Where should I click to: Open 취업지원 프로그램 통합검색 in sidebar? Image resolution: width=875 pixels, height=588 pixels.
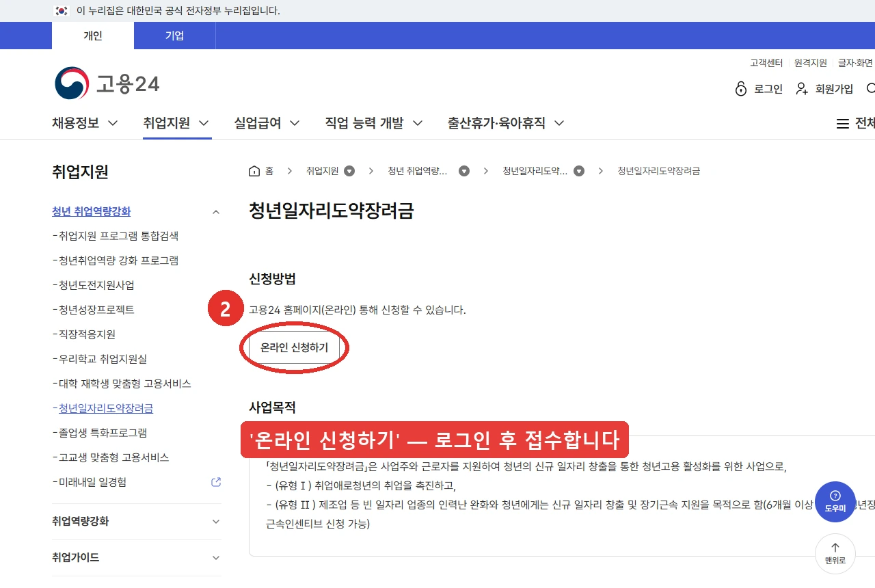tap(118, 236)
